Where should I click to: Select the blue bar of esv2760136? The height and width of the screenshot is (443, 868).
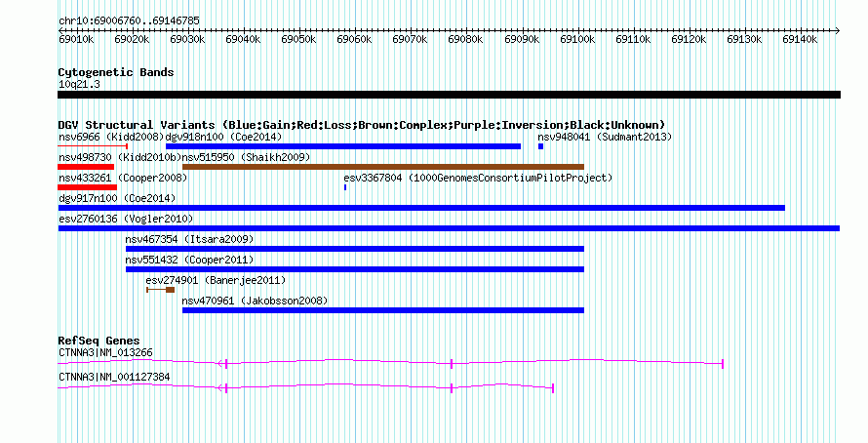point(449,228)
